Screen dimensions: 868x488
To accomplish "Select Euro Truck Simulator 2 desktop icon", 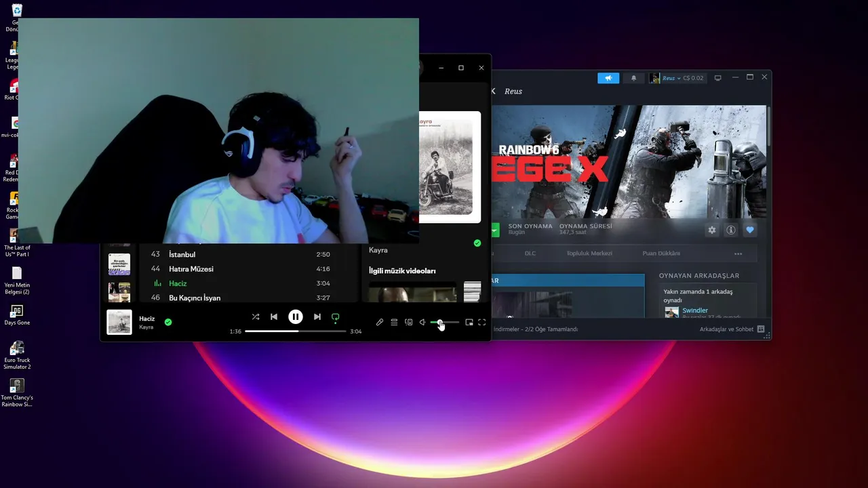I will pos(17,356).
